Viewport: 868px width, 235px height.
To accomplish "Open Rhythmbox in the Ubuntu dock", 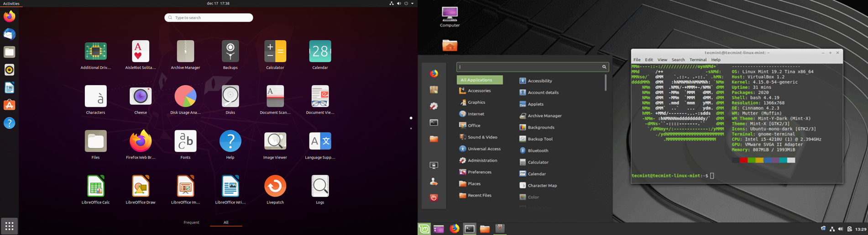I will [x=9, y=69].
